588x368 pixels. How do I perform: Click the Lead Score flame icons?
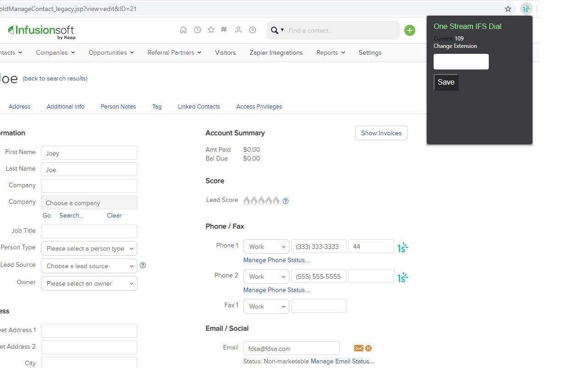coord(261,201)
